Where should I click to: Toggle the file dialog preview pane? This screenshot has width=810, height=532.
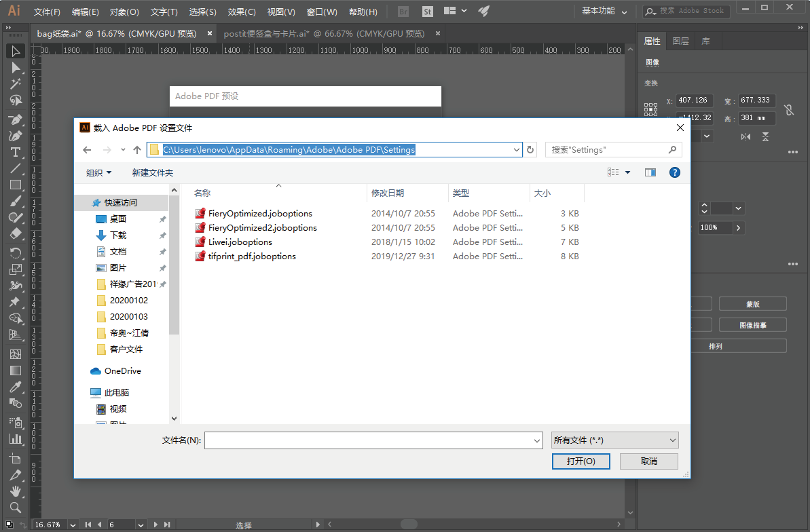pyautogui.click(x=650, y=172)
